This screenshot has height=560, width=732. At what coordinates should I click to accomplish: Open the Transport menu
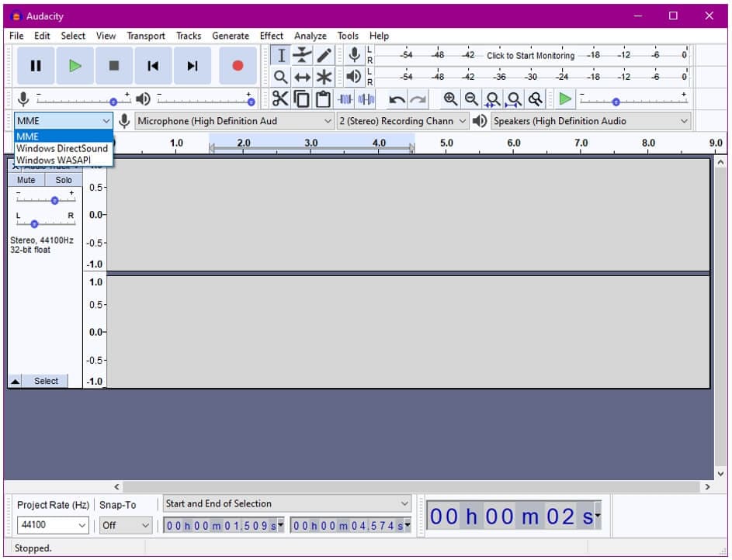pyautogui.click(x=146, y=36)
